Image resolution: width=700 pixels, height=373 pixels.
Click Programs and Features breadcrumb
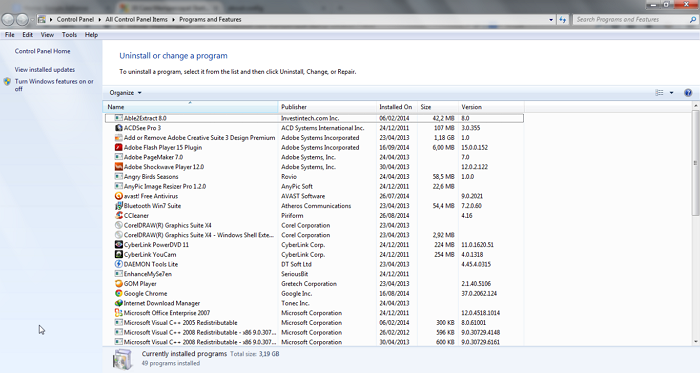coord(210,20)
